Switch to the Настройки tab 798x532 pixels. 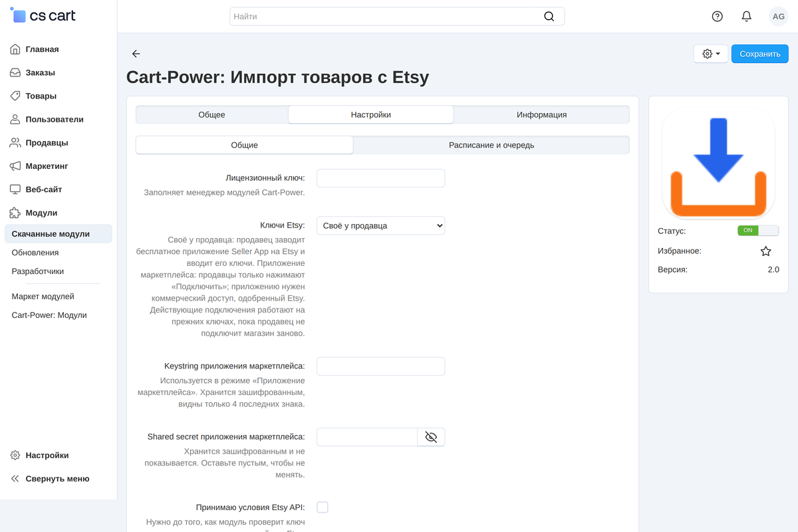click(371, 114)
